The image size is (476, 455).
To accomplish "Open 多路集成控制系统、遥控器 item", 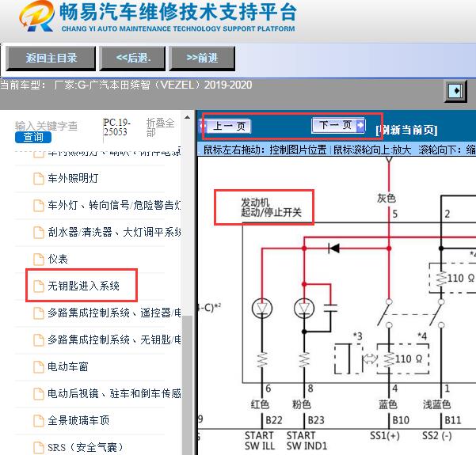I will click(114, 313).
